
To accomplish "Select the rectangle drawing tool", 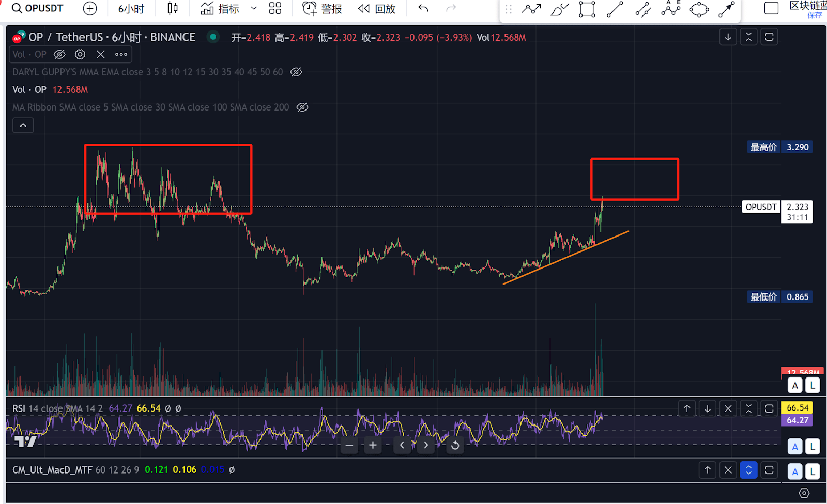I will coord(587,9).
